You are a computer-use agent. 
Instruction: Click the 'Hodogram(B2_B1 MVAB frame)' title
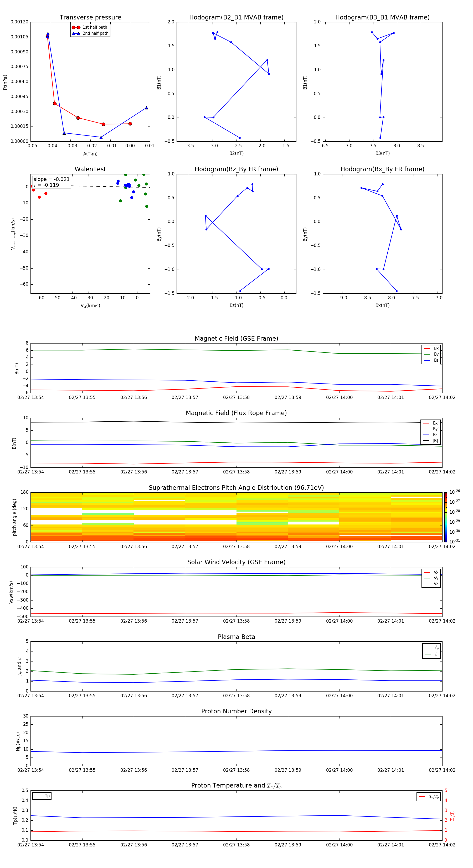coord(236,18)
